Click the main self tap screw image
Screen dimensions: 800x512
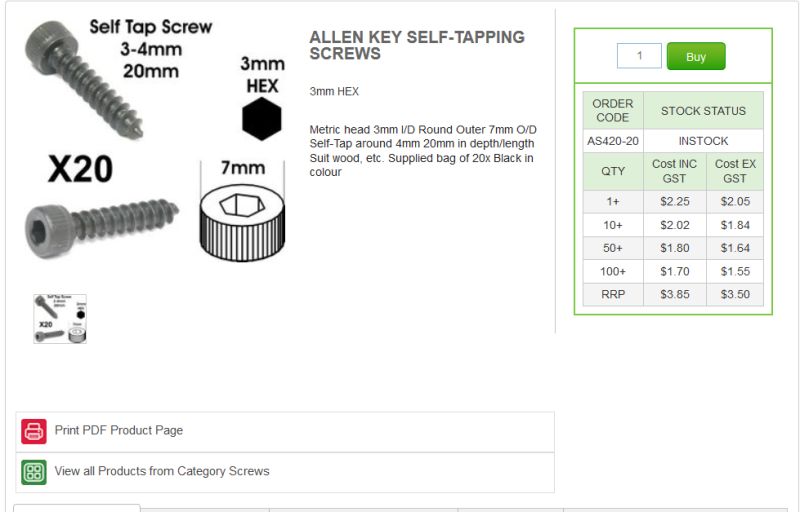[155, 141]
